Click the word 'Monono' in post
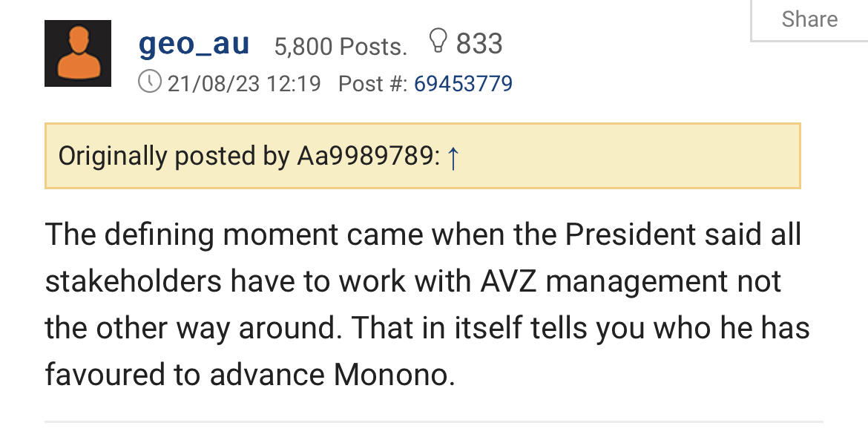 (392, 375)
